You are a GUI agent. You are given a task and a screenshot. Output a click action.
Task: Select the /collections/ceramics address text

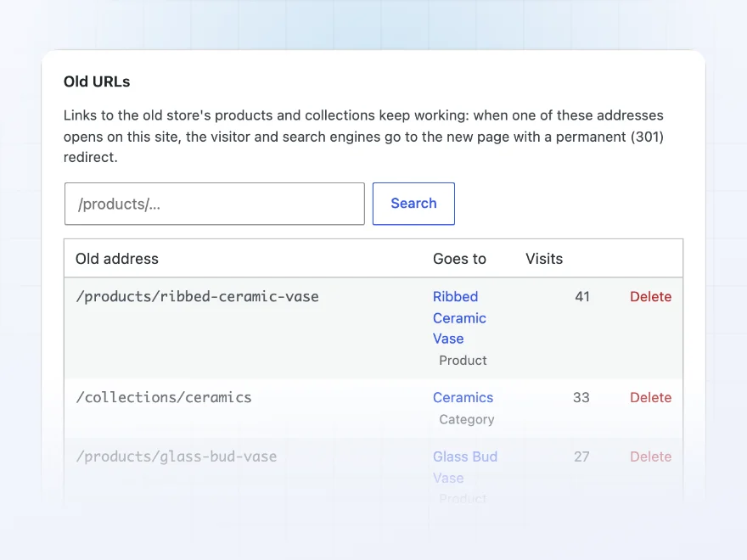(163, 398)
